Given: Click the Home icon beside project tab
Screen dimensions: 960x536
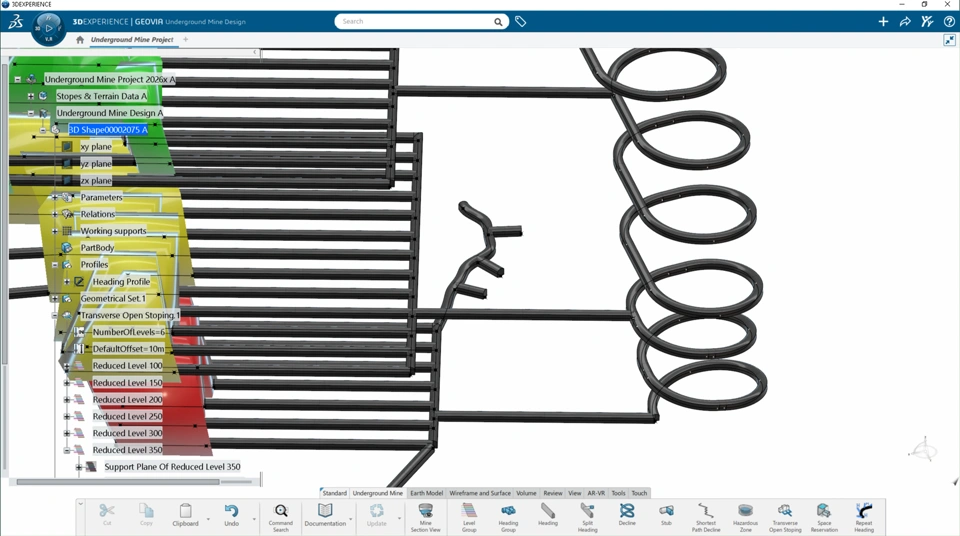Looking at the screenshot, I should (x=80, y=40).
